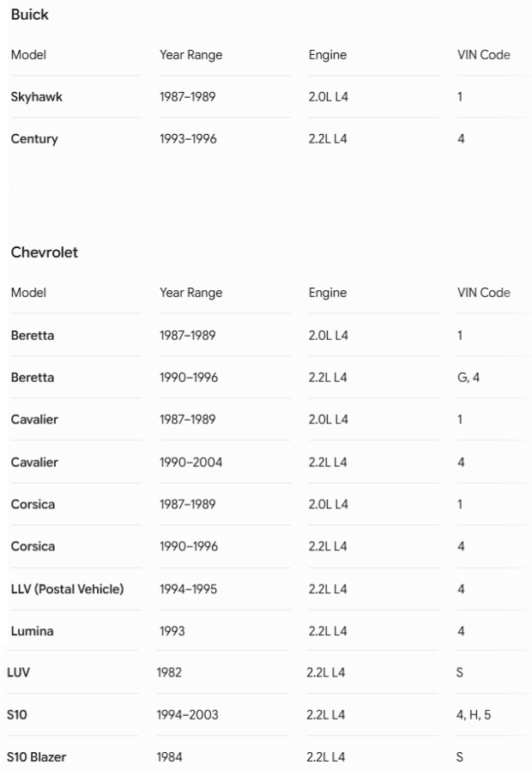The width and height of the screenshot is (532, 771).
Task: Select the Buick Century row
Action: pyautogui.click(x=270, y=139)
